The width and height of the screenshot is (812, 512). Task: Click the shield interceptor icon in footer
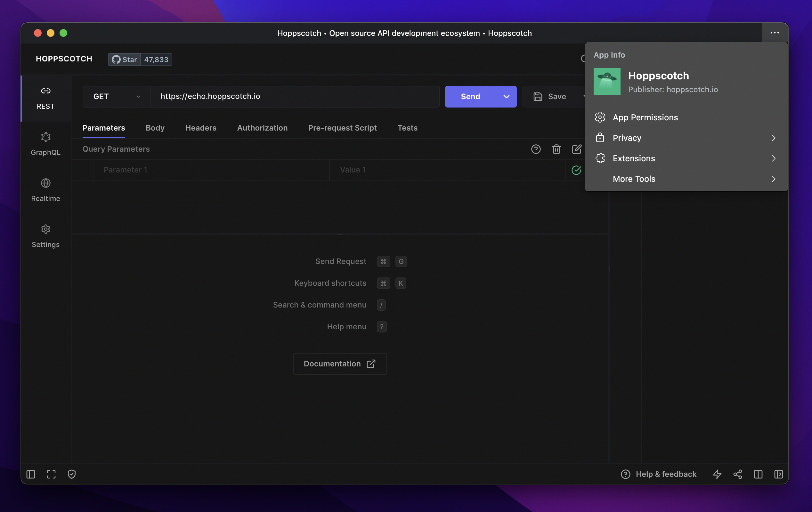(x=71, y=474)
